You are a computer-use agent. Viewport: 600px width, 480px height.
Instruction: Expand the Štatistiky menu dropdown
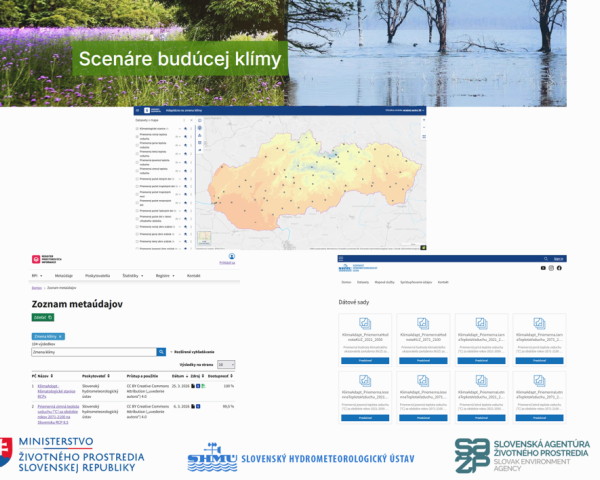coord(131,275)
